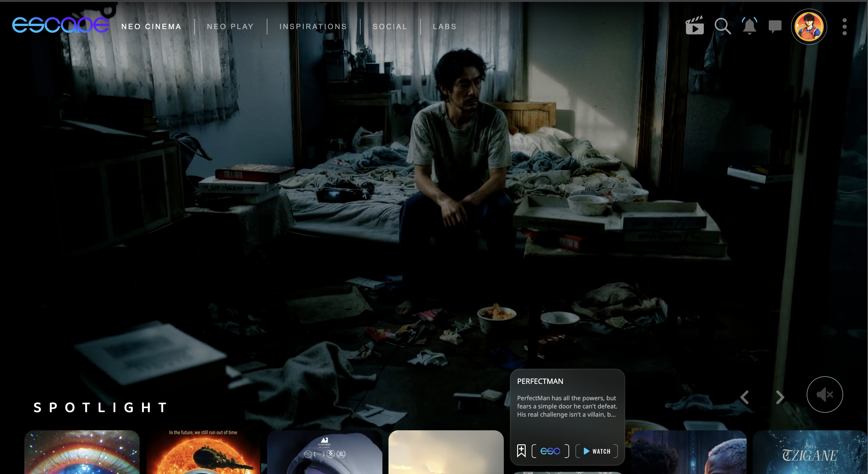Open the video clapperboard icon
The width and height of the screenshot is (868, 474).
[694, 25]
